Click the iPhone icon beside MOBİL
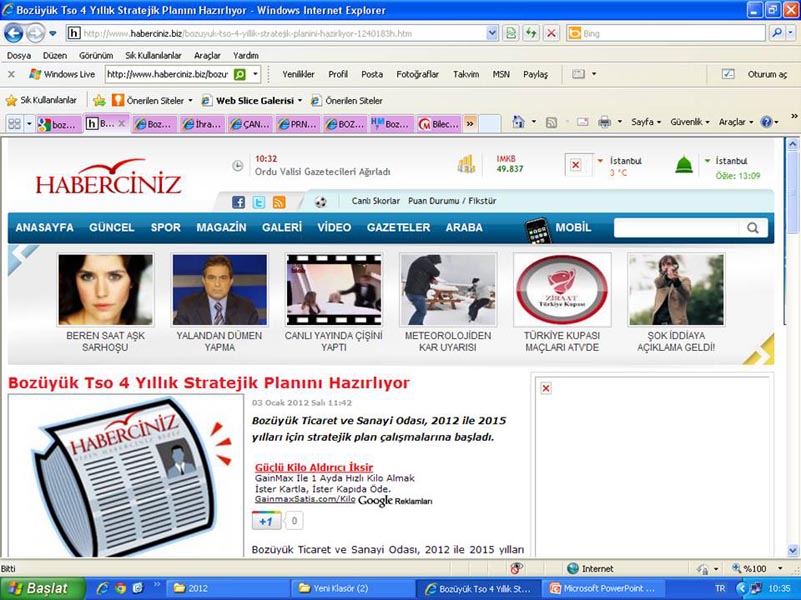 [538, 229]
